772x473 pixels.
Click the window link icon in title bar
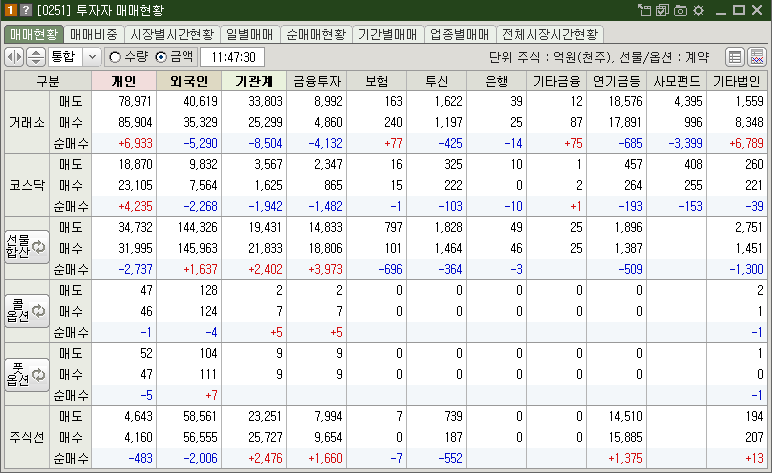tap(644, 10)
